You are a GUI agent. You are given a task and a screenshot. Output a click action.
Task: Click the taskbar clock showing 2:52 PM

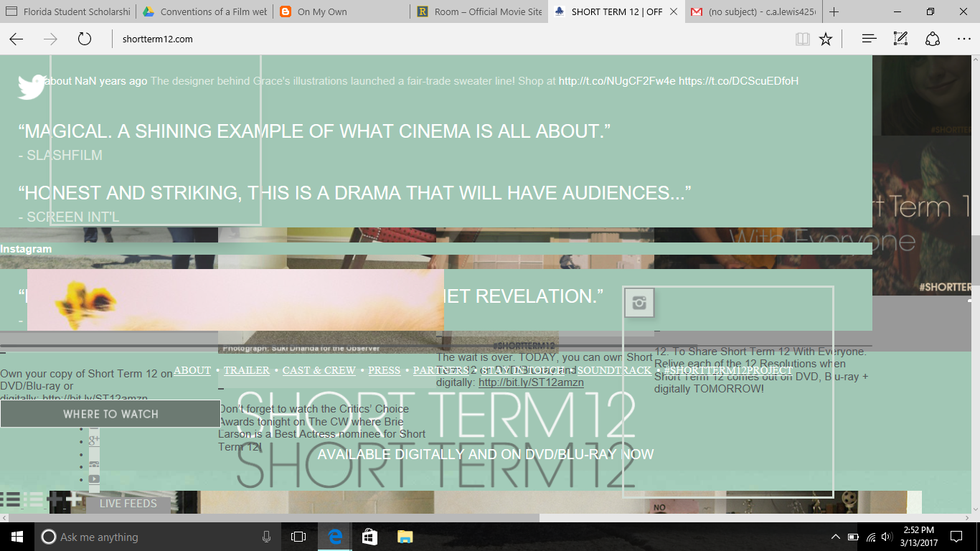918,537
